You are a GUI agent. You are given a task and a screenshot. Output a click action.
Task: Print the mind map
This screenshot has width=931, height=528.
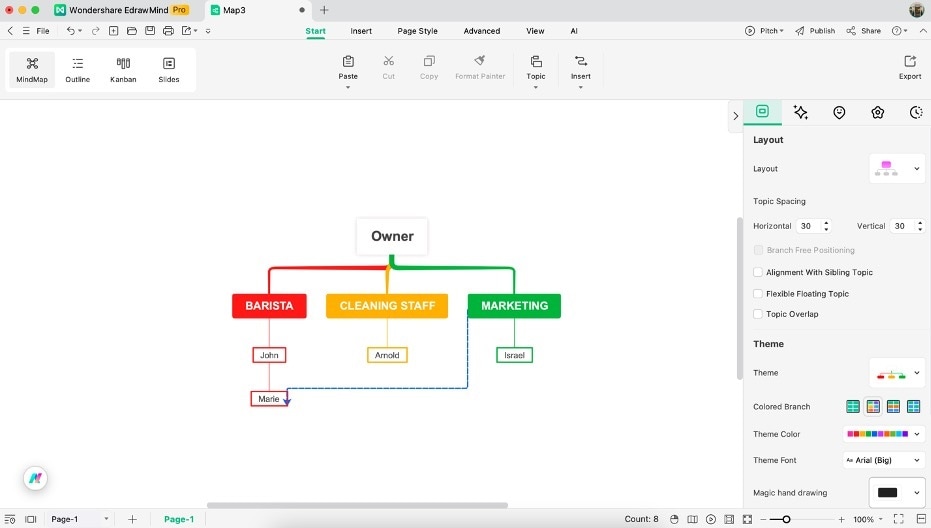[x=169, y=31]
